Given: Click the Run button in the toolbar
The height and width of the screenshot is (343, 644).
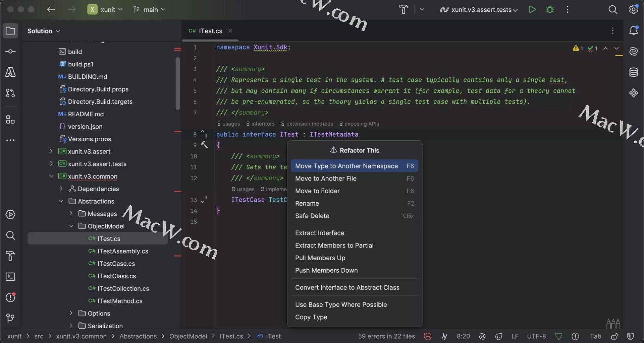Looking at the screenshot, I should point(532,10).
